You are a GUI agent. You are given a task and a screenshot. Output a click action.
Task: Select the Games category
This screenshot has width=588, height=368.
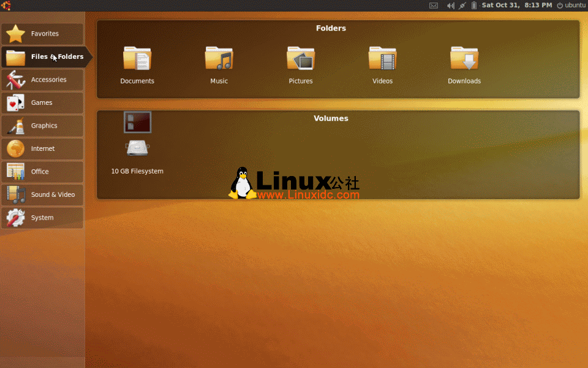coord(43,102)
